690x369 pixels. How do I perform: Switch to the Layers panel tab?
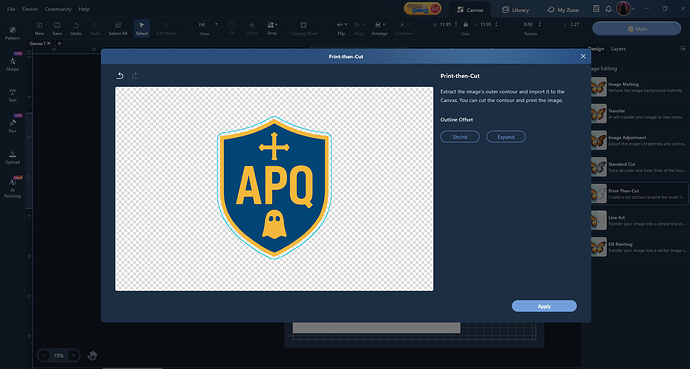tap(618, 49)
